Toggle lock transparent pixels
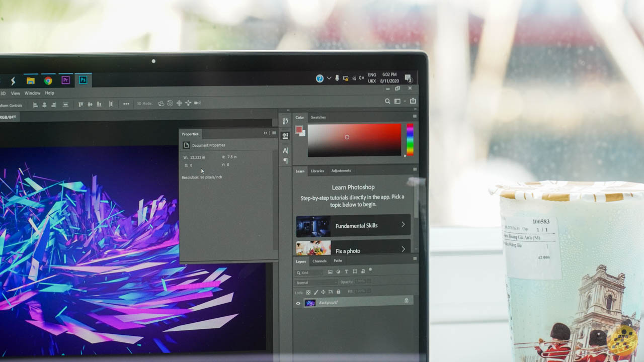The height and width of the screenshot is (362, 644). [x=308, y=292]
